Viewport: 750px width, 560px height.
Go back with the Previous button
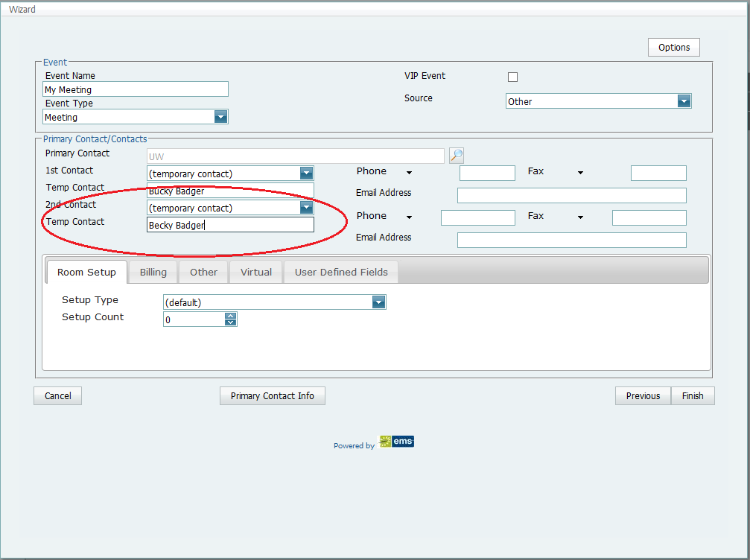coord(643,396)
